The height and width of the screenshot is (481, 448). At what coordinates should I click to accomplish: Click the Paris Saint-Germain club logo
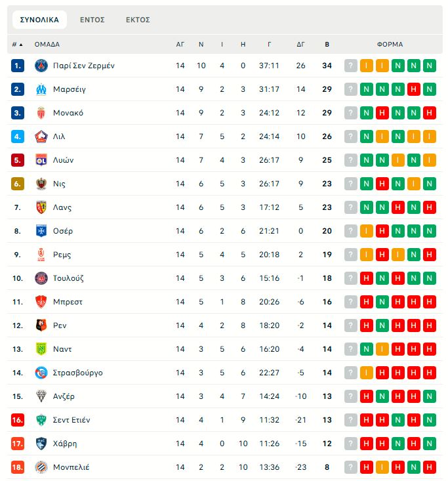41,66
